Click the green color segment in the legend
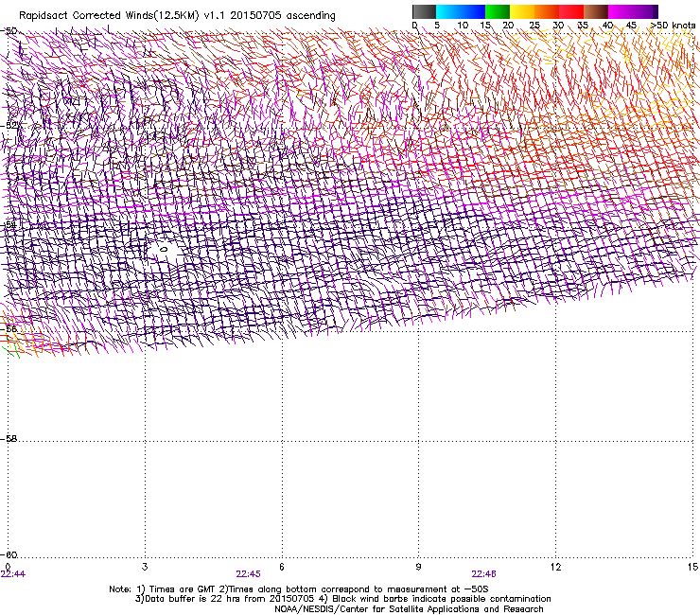This screenshot has height=615, width=700. (x=498, y=11)
